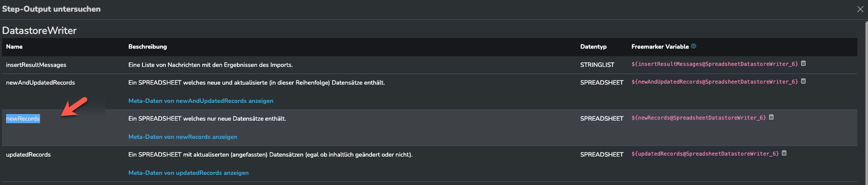Click the ${insertResultMessages@SpreadsheetDatastoreWriter_6} variable text
The height and width of the screenshot is (185, 868).
(715, 64)
